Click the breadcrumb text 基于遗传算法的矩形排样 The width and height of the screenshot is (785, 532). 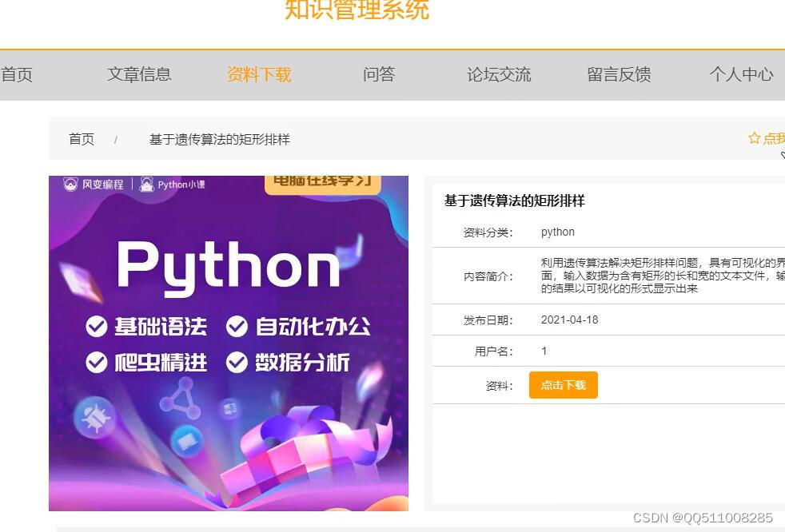coord(219,139)
